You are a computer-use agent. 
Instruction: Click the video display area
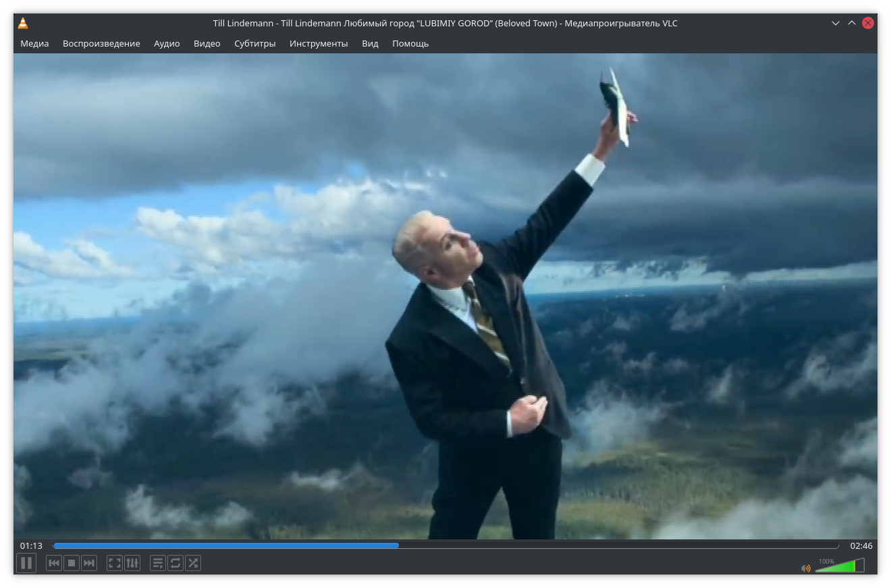coord(446,296)
